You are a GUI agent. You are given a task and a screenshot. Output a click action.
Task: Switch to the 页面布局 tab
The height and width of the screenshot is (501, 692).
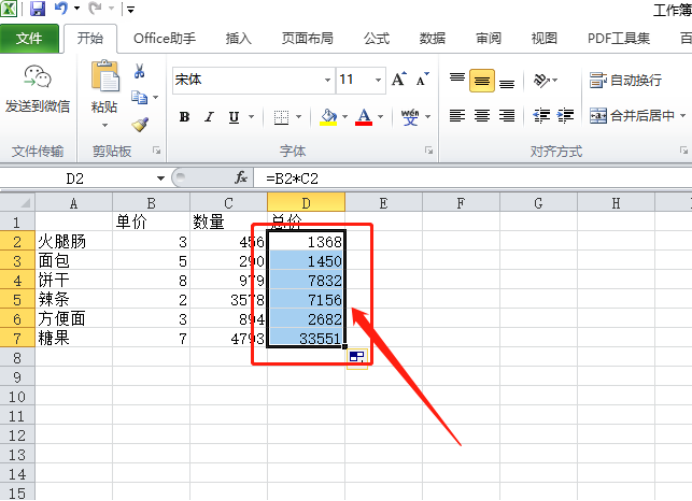[x=307, y=39]
